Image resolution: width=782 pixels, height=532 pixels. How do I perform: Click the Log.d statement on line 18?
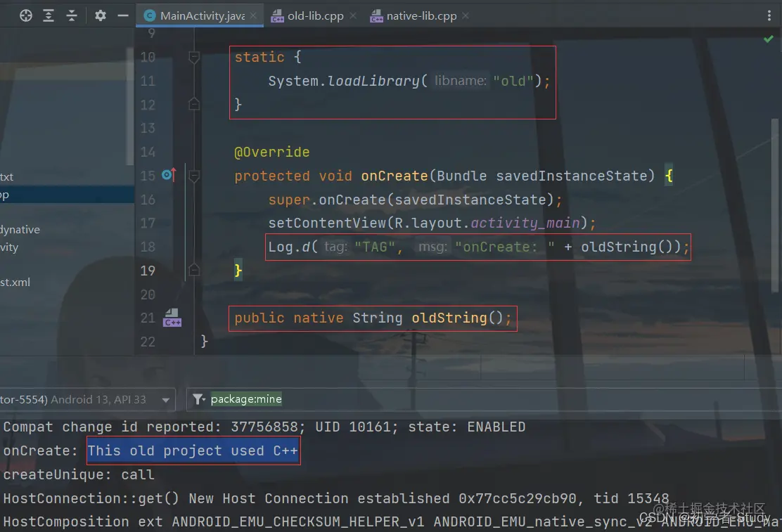[478, 247]
